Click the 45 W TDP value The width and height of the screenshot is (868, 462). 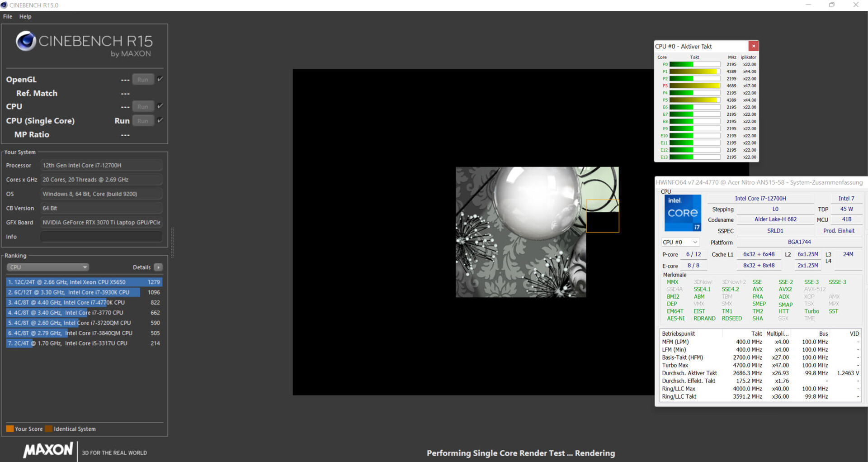pos(846,209)
